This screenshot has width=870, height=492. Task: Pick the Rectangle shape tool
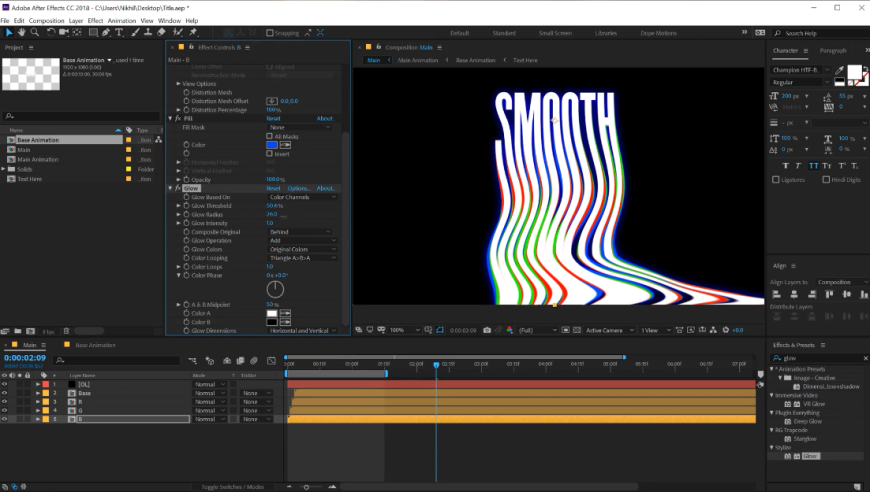click(93, 32)
